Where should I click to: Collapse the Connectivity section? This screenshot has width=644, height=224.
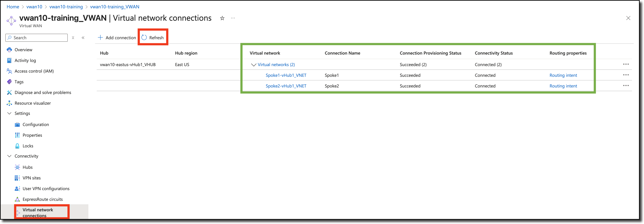(x=9, y=156)
